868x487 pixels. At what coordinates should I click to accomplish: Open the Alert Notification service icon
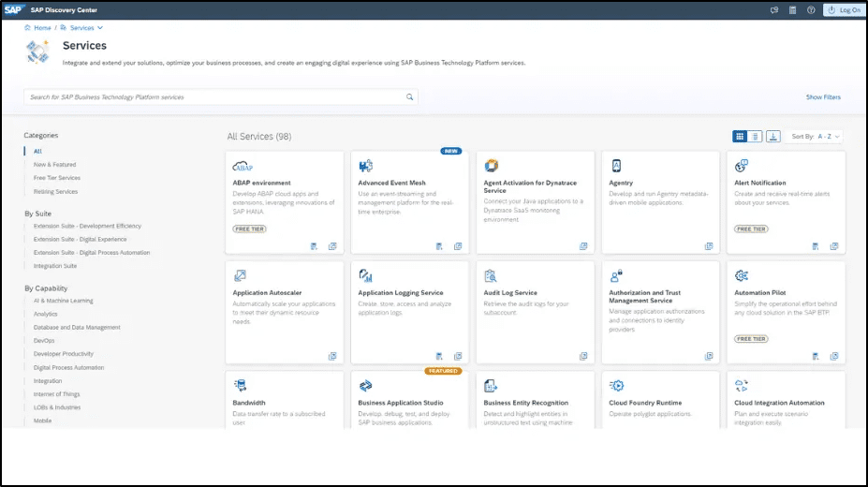pyautogui.click(x=742, y=166)
